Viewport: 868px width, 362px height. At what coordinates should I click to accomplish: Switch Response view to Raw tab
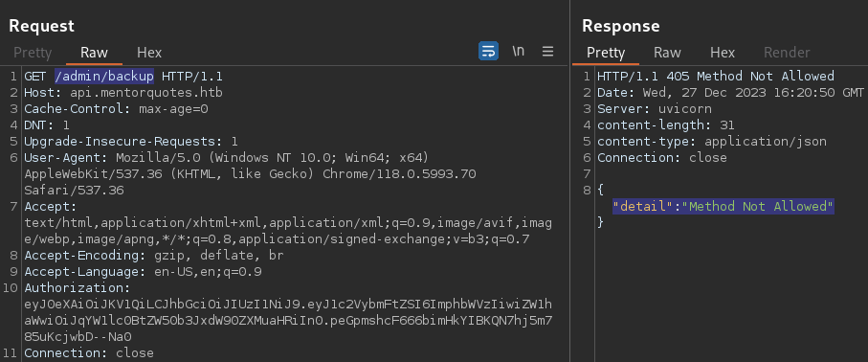(667, 53)
